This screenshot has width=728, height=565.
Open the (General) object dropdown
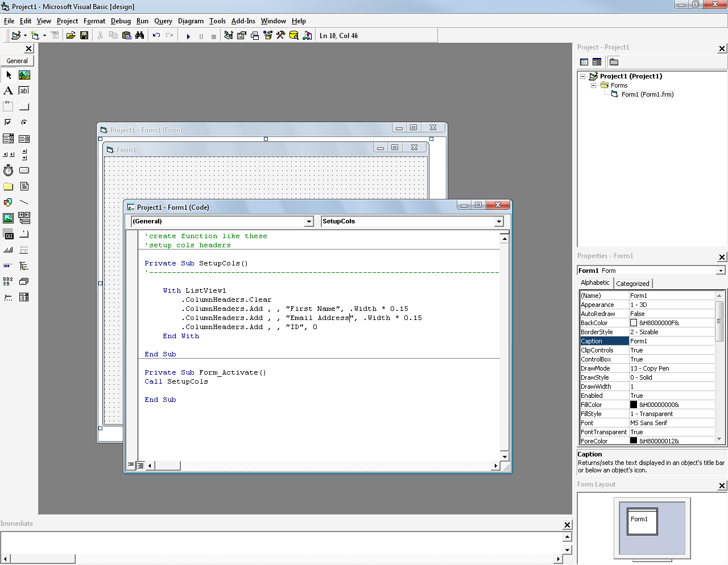click(x=309, y=222)
